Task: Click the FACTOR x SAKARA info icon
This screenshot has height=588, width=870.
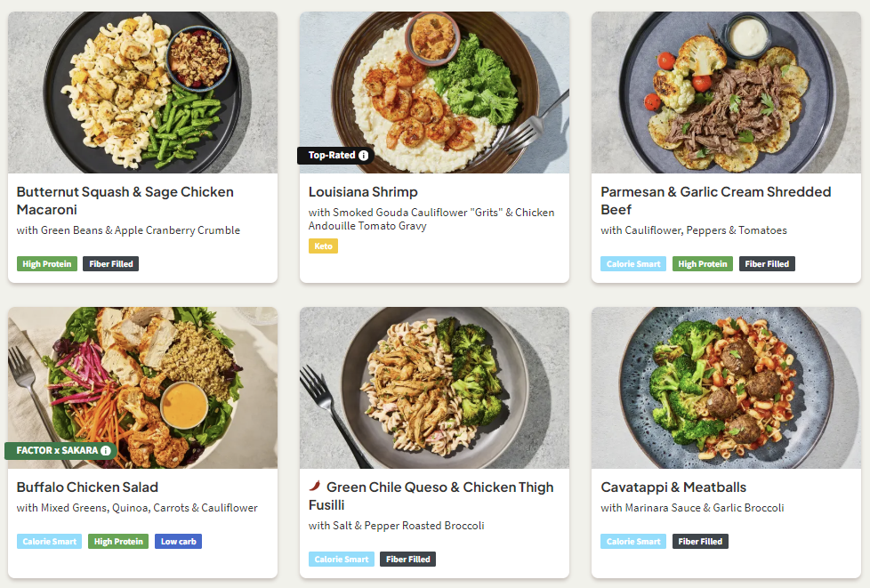Action: tap(106, 451)
